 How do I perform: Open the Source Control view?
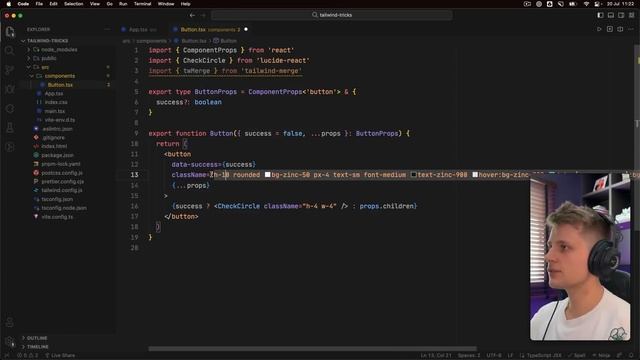(x=10, y=70)
